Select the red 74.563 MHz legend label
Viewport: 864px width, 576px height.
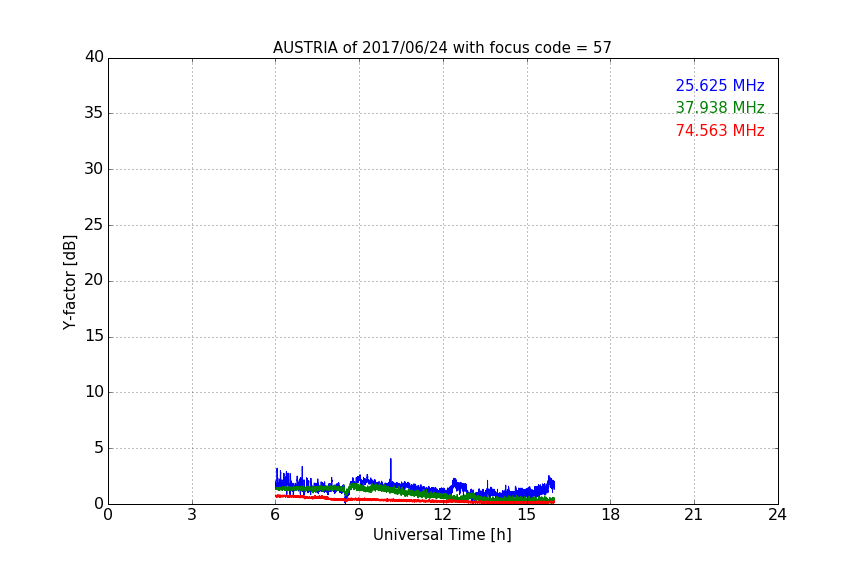tap(719, 131)
